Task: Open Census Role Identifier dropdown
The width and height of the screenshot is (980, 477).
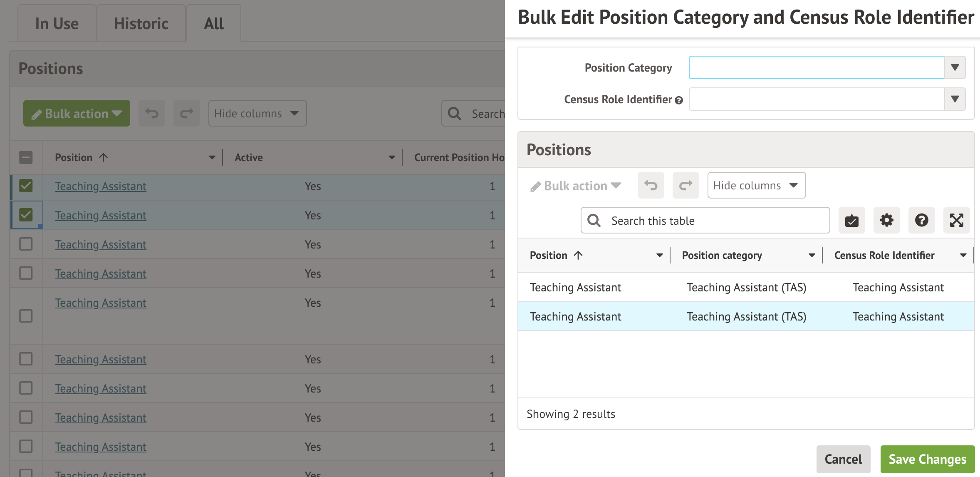Action: (x=955, y=99)
